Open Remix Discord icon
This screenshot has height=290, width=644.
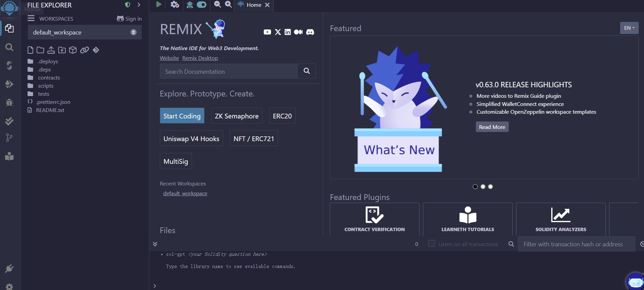[x=310, y=32]
